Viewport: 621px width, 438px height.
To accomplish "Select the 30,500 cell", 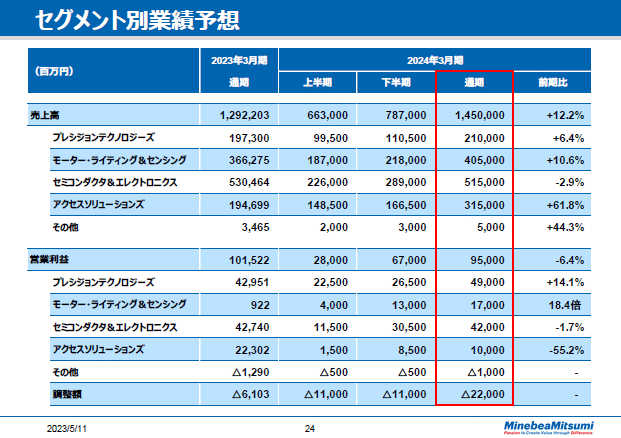I will 409,328.
